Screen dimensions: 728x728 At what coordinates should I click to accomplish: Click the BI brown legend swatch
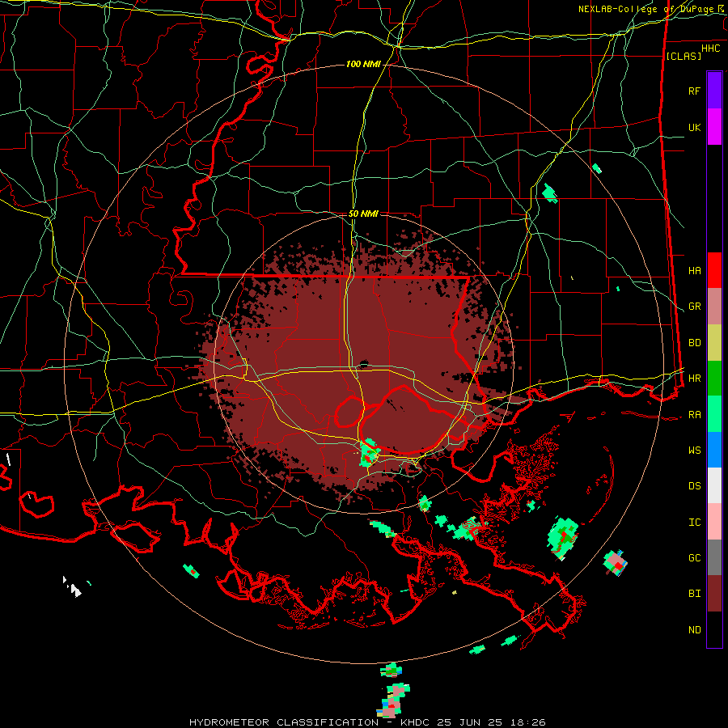(714, 594)
